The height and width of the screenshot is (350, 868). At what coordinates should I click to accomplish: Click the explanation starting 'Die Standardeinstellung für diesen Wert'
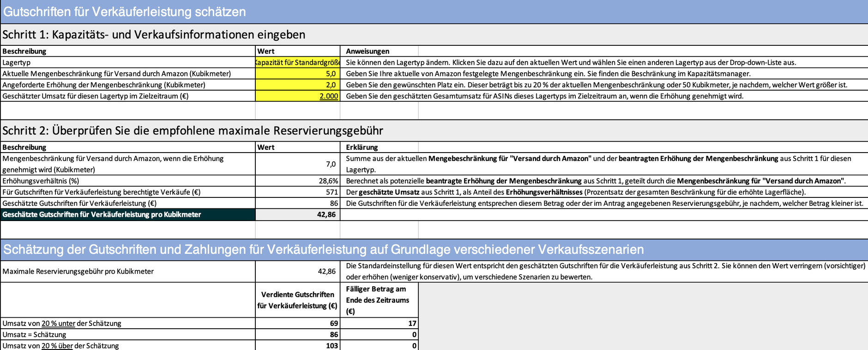coord(605,271)
